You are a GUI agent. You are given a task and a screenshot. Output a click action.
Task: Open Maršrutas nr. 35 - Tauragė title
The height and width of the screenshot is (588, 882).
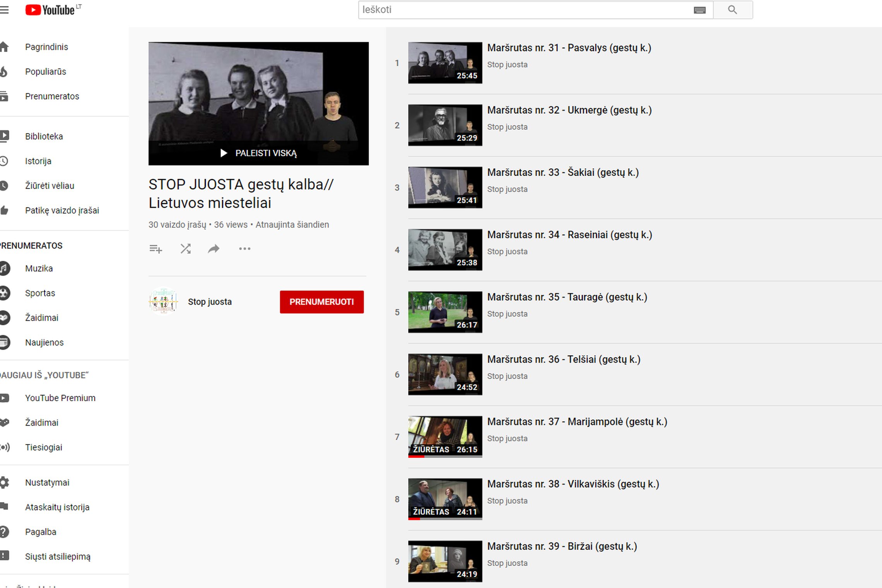tap(567, 297)
